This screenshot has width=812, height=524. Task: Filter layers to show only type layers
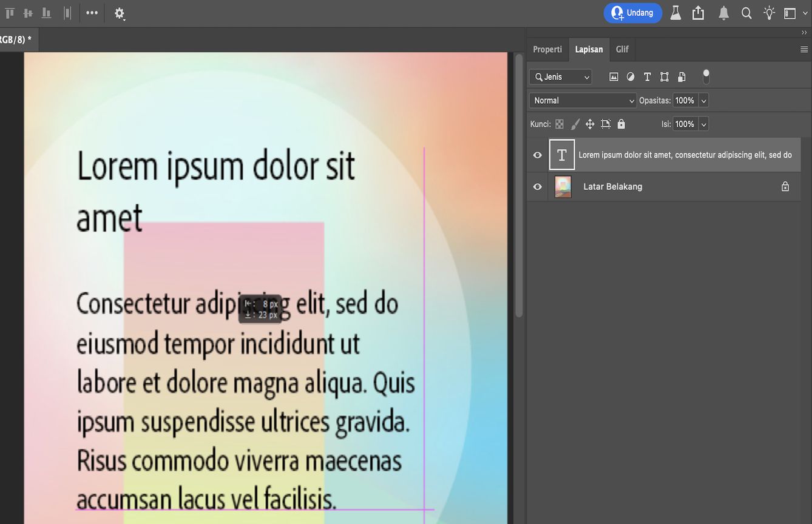pos(647,76)
